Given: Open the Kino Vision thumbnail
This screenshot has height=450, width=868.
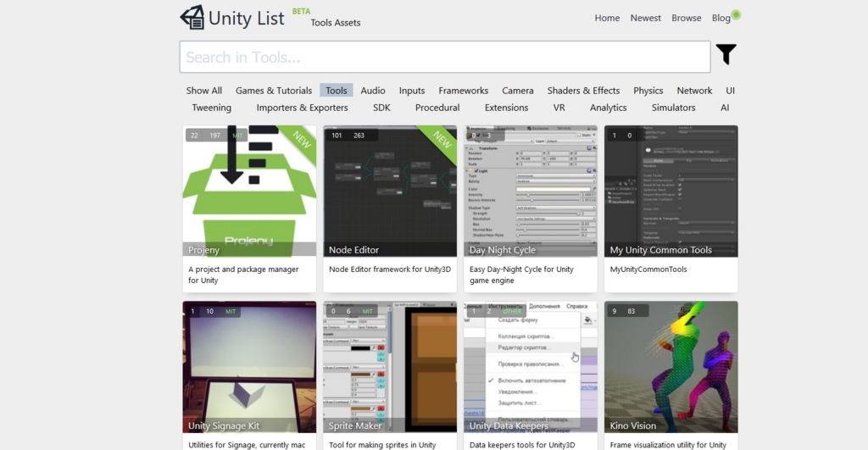Looking at the screenshot, I should 671,367.
